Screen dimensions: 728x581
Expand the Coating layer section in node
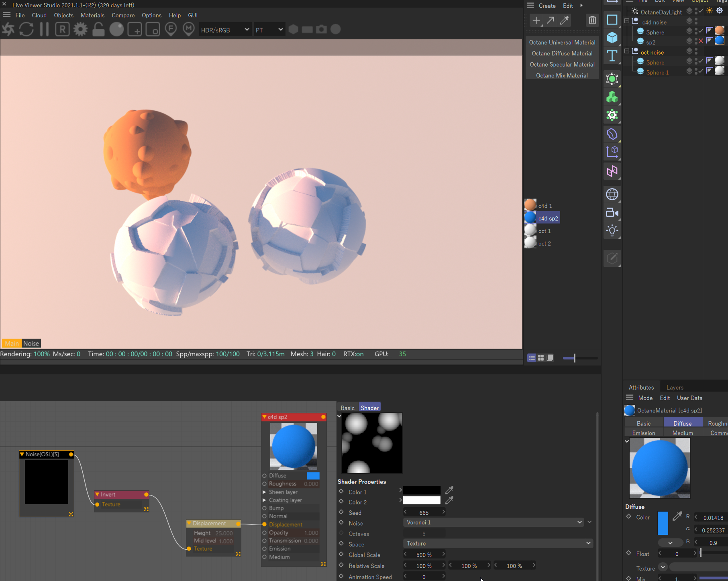pyautogui.click(x=264, y=500)
